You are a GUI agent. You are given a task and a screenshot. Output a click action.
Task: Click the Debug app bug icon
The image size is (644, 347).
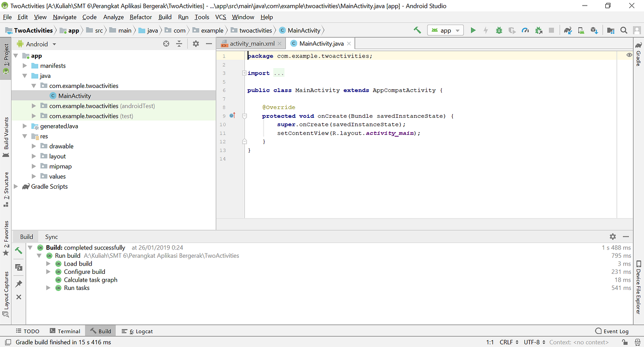499,30
